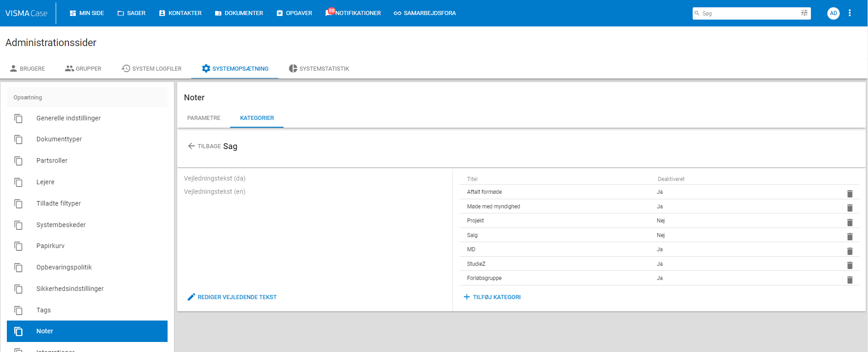Select the Møde med myndighed row title
Image resolution: width=868 pixels, height=352 pixels.
[494, 207]
